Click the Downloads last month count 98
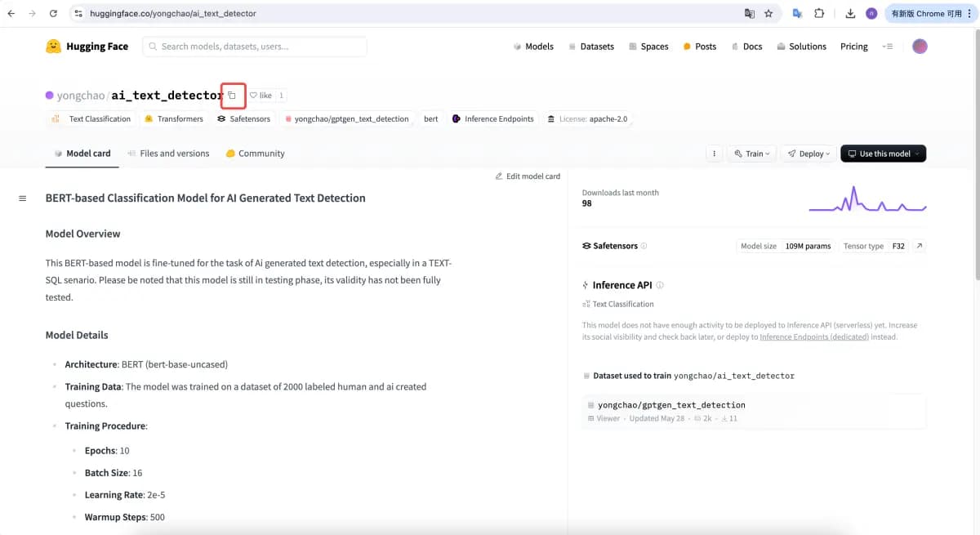Screen dimensions: 980x535 tap(587, 203)
